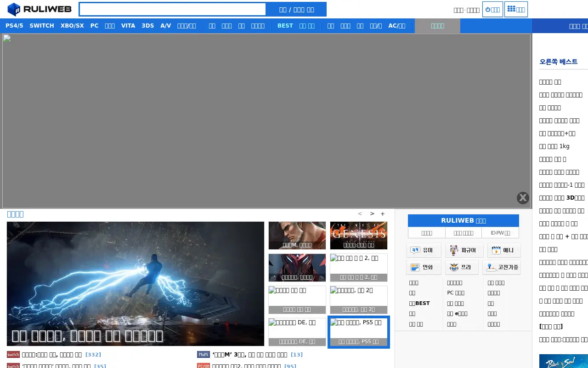Viewport: 588px width, 368px height.
Task: Click the link ending in BEST in the site list
Action: pos(419,304)
